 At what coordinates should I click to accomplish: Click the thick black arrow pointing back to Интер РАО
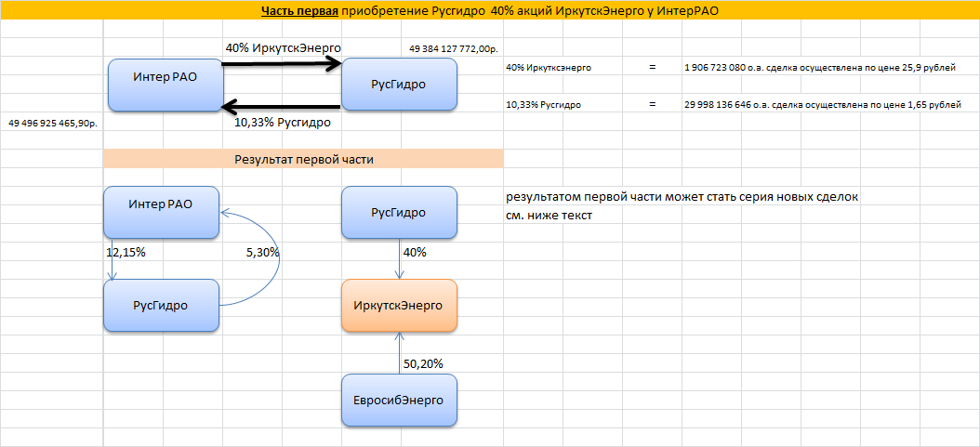tap(281, 105)
